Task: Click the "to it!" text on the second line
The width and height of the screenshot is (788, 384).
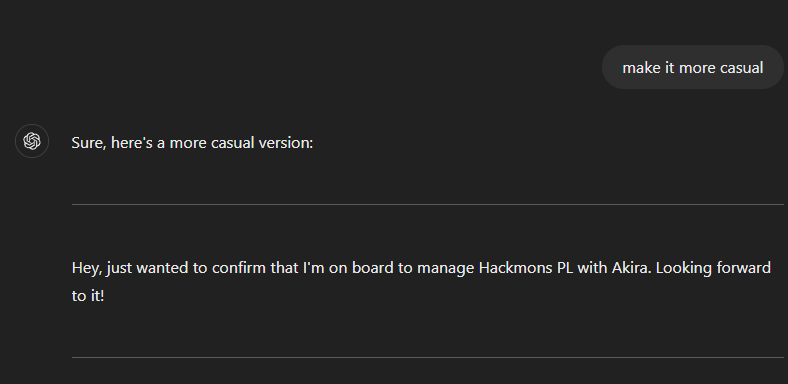Action: click(88, 296)
